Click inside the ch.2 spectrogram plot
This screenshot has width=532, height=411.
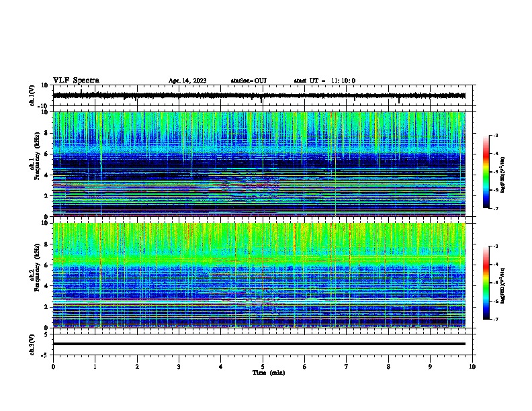pos(259,275)
